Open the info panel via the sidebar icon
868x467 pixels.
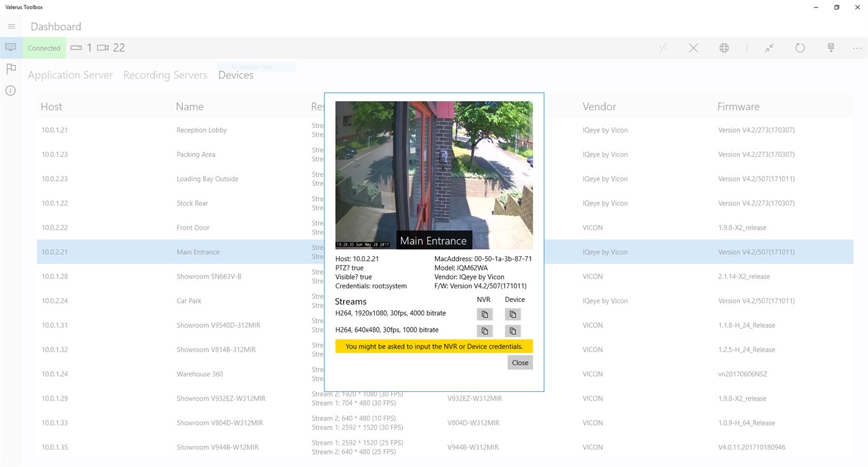11,90
